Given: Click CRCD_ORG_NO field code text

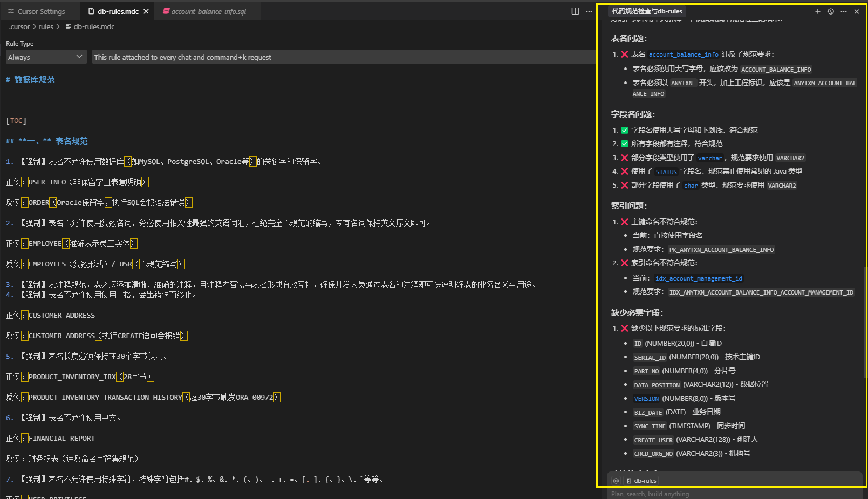Looking at the screenshot, I should [x=653, y=454].
